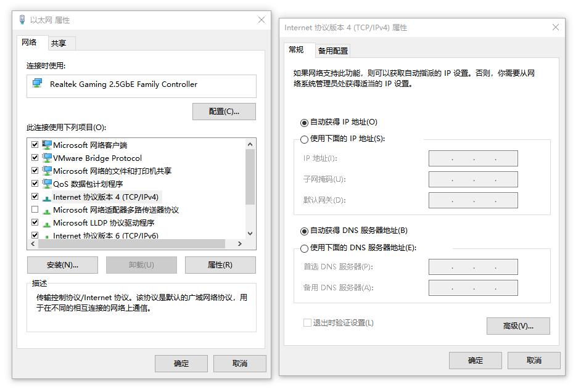Click the horizontal scrollbar below the protocol list

[136, 244]
